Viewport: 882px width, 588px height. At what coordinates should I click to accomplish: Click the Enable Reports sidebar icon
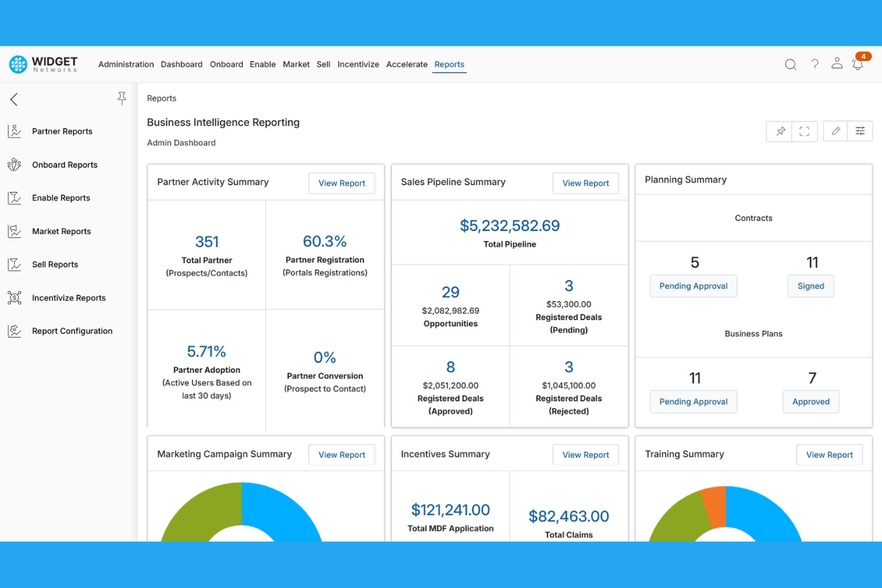point(15,198)
